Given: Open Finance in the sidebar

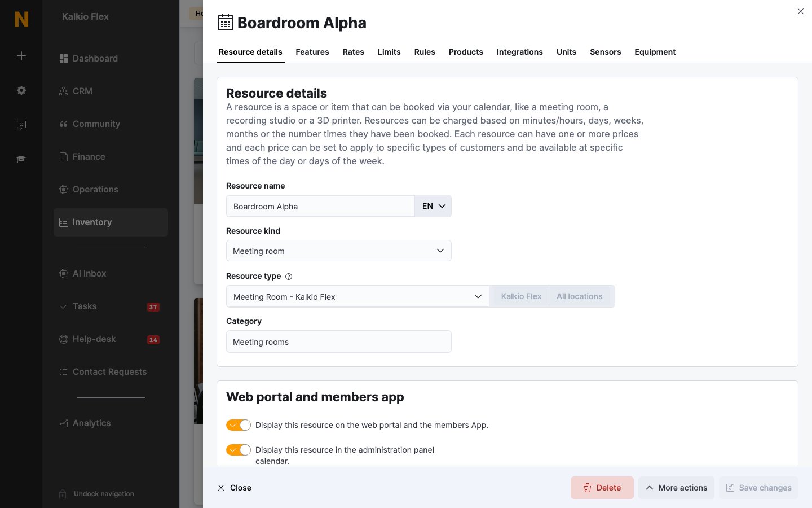Looking at the screenshot, I should click(x=111, y=157).
